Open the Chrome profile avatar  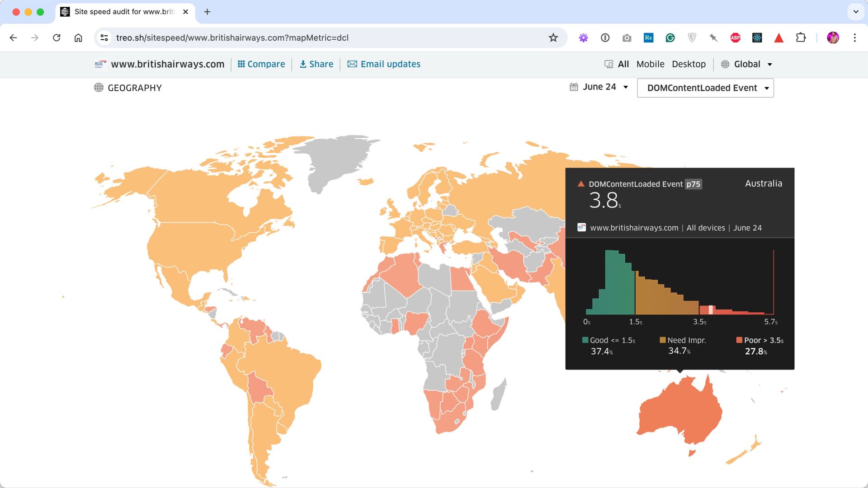(833, 38)
